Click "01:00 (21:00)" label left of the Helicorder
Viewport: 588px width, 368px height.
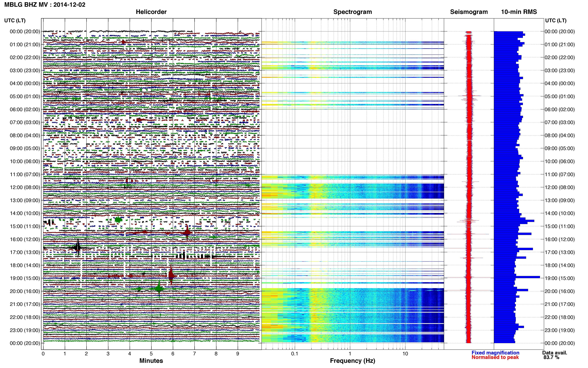click(25, 45)
